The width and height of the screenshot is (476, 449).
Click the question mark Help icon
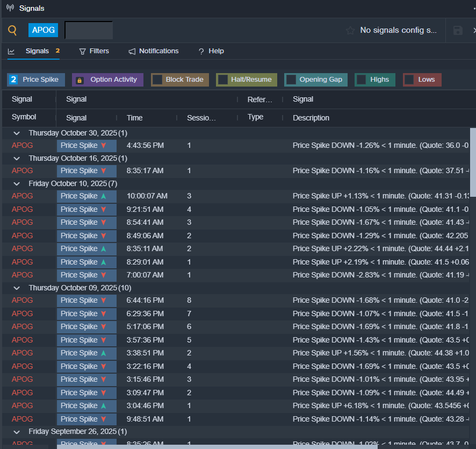point(201,51)
